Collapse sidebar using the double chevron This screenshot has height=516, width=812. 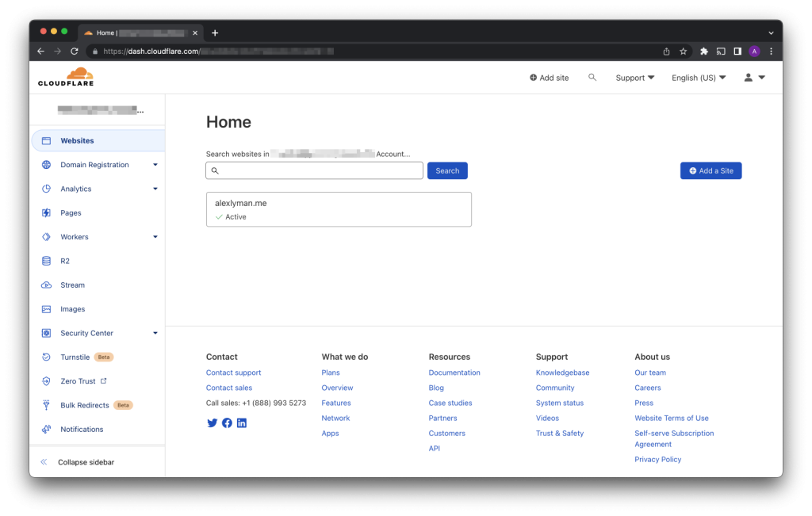click(44, 462)
